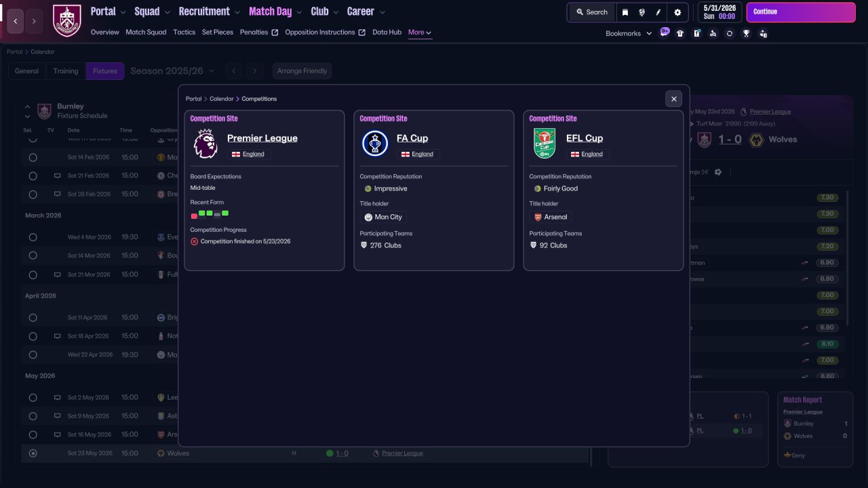Screen dimensions: 868x488
Task: Select the Sat 14 Feb 2026 fixture radio
Action: tap(33, 157)
